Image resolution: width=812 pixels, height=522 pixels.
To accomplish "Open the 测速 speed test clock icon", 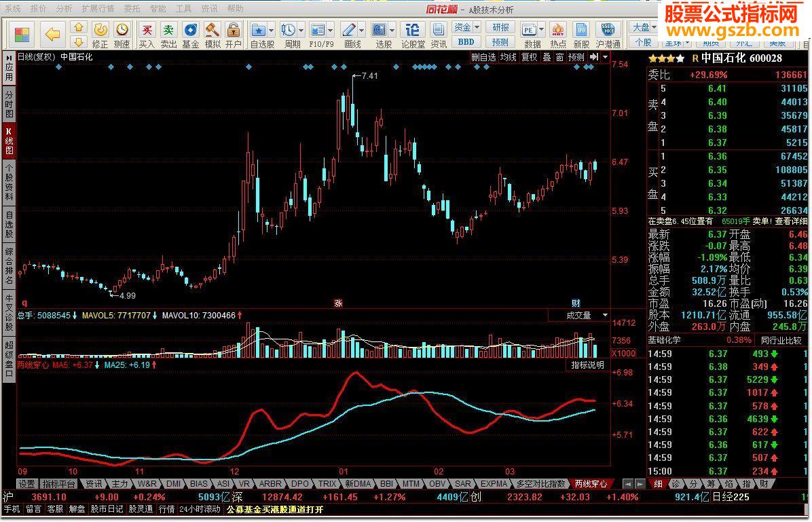I will [122, 30].
